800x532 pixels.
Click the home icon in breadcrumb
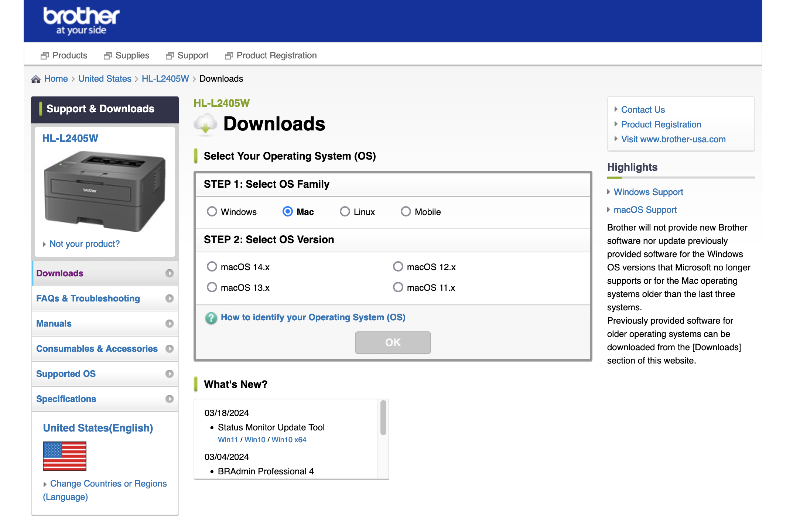pos(36,79)
